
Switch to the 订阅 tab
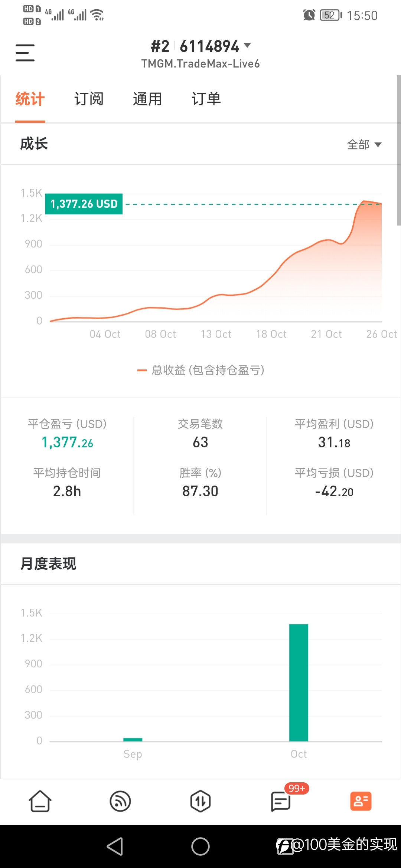point(89,99)
